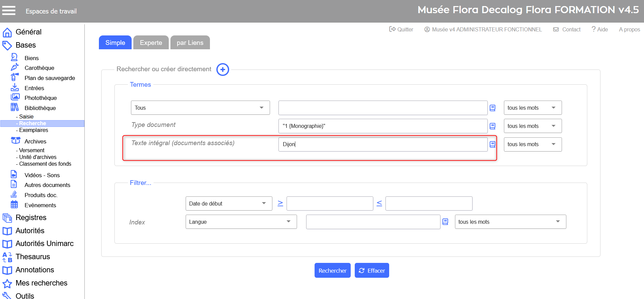Switch to the par Liens tab
Screen dimensions: 644x299
[190, 43]
